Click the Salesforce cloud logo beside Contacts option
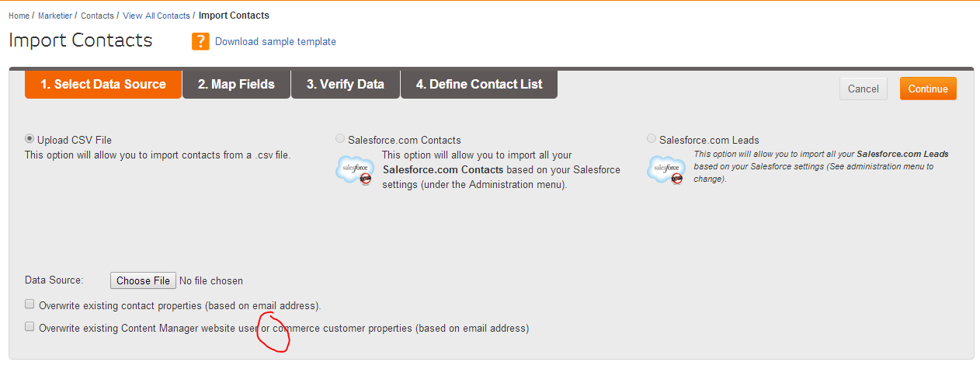This screenshot has width=980, height=369. click(354, 170)
